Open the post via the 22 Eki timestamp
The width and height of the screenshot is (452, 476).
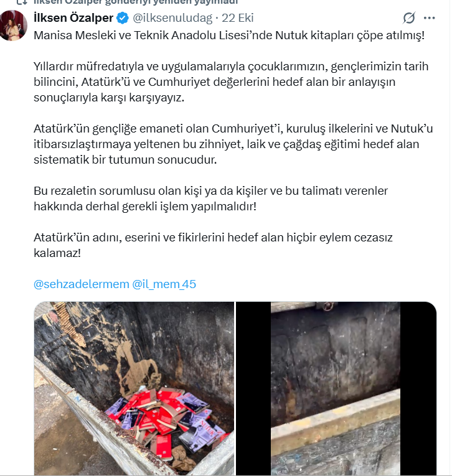point(238,18)
